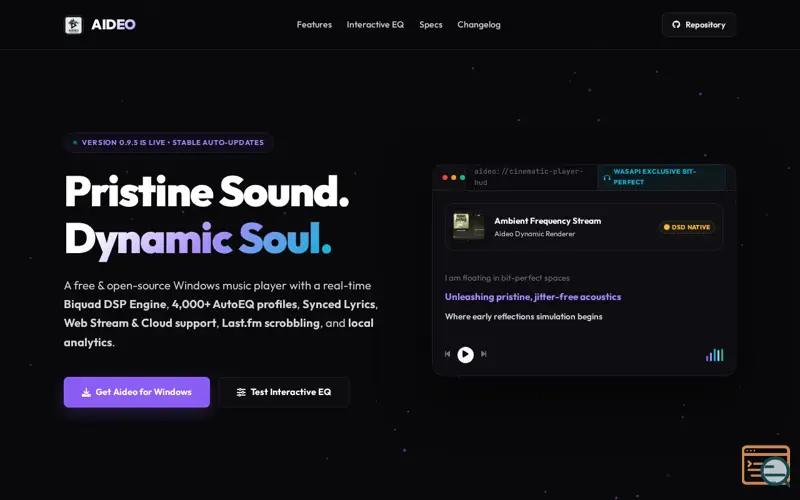Viewport: 800px width, 500px height.
Task: Click the green window dot in player mockup
Action: click(462, 178)
